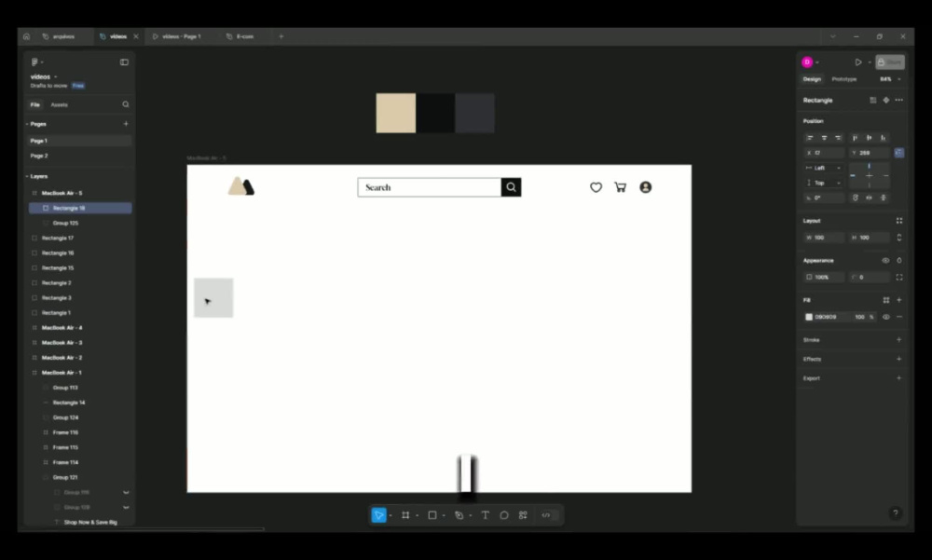This screenshot has height=560, width=932.
Task: Open shape tools dropdown arrow
Action: click(x=444, y=516)
